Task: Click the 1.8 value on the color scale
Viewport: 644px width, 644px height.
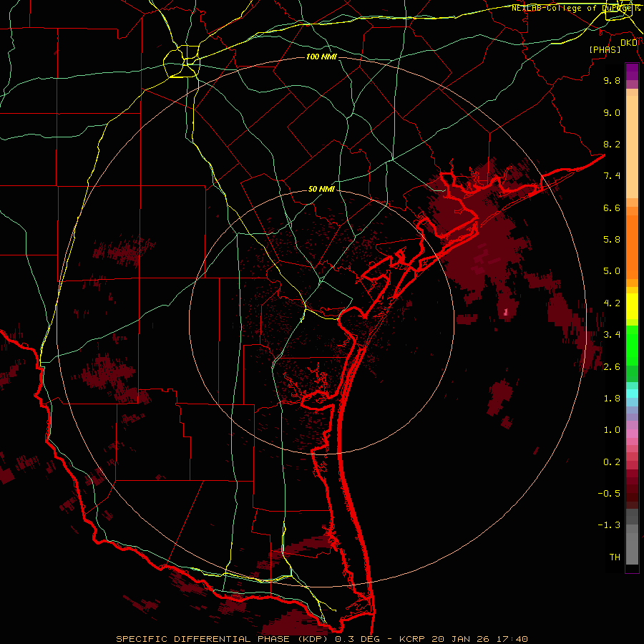Action: point(612,399)
